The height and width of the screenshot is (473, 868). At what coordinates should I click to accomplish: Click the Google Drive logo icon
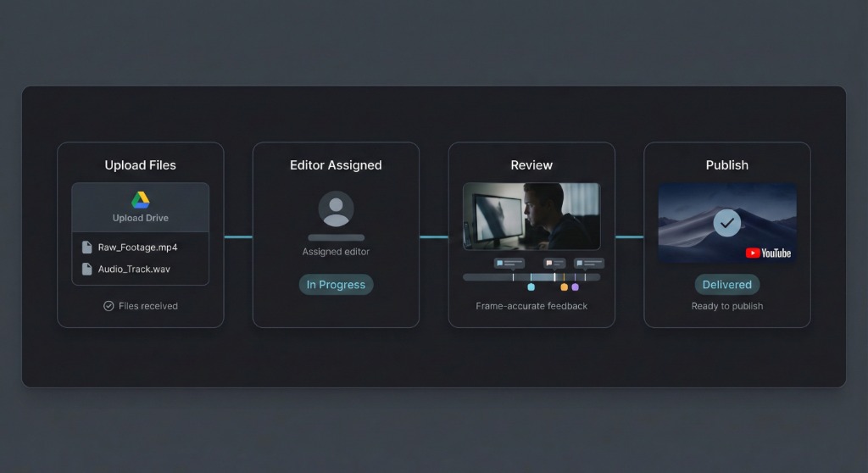coord(141,200)
